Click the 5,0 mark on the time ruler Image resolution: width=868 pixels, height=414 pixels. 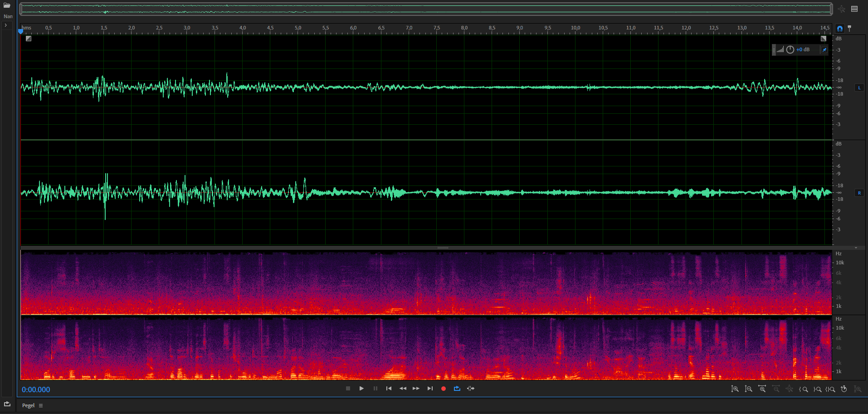coord(298,28)
